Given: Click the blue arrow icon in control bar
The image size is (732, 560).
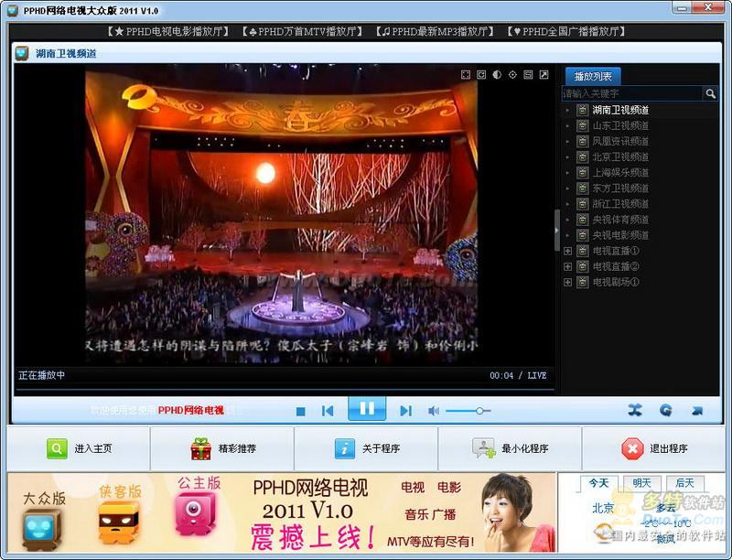Looking at the screenshot, I should click(x=697, y=411).
